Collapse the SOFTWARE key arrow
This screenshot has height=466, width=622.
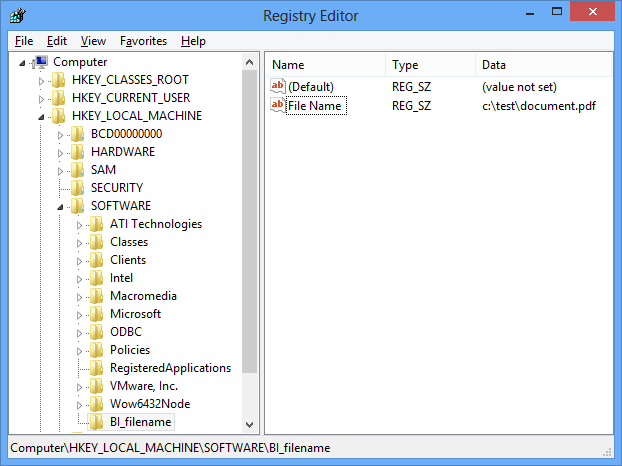60,207
